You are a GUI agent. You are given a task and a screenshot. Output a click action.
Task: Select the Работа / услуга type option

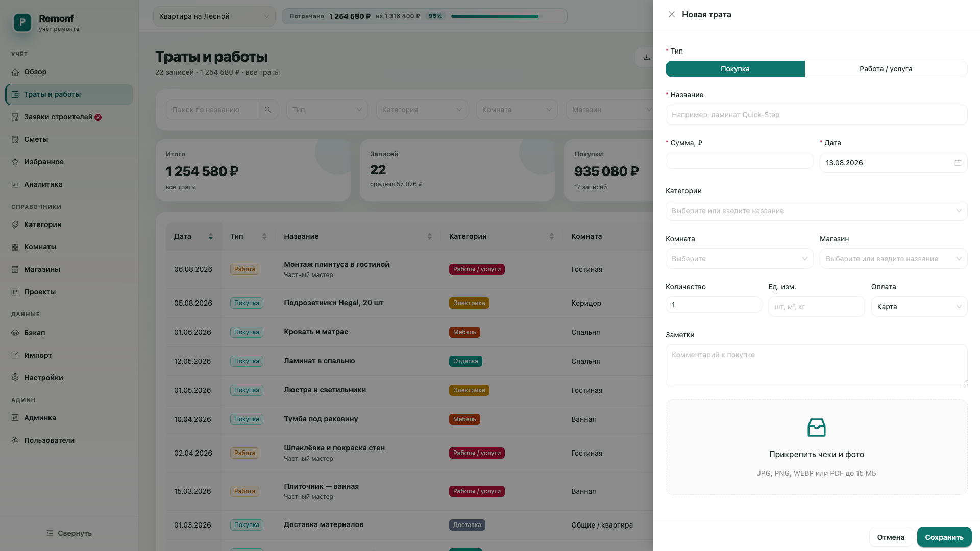pyautogui.click(x=886, y=69)
